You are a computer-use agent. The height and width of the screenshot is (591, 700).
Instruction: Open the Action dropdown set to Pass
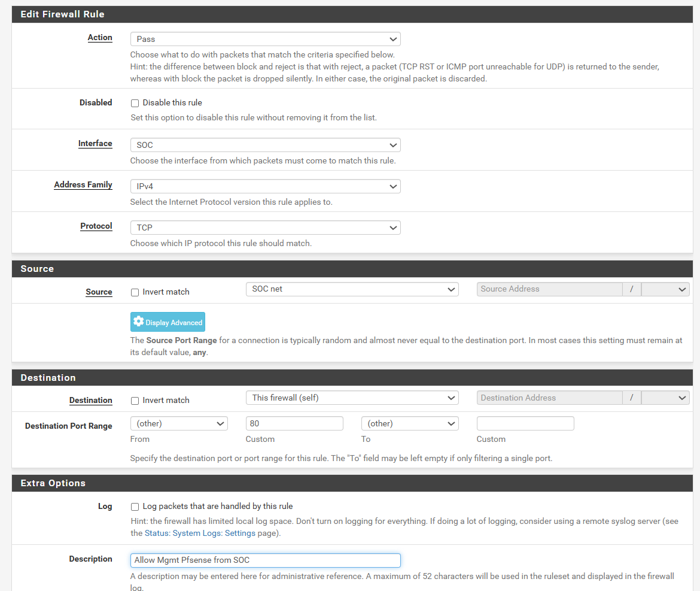point(265,39)
